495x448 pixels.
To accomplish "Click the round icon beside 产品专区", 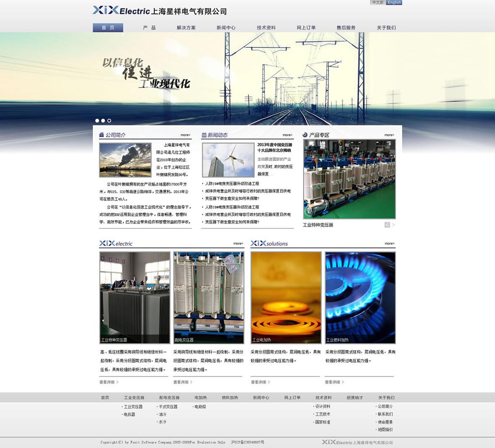I will pos(305,135).
